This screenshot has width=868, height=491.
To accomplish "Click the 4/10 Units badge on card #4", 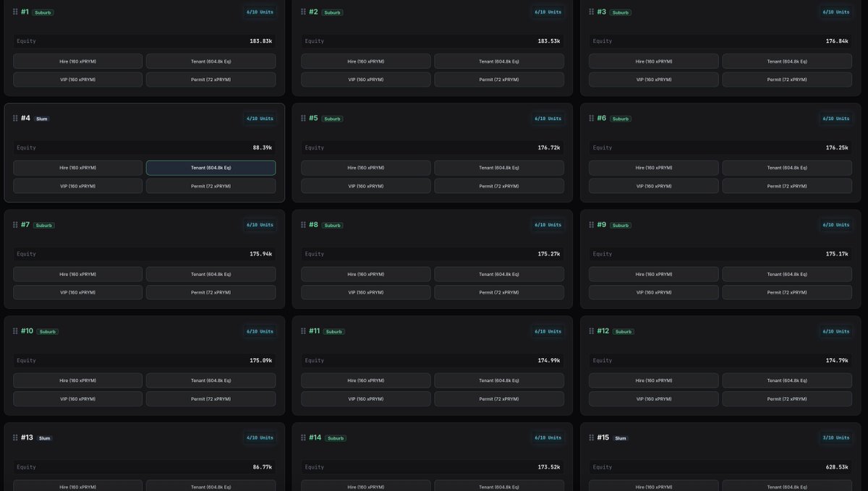I will (260, 119).
